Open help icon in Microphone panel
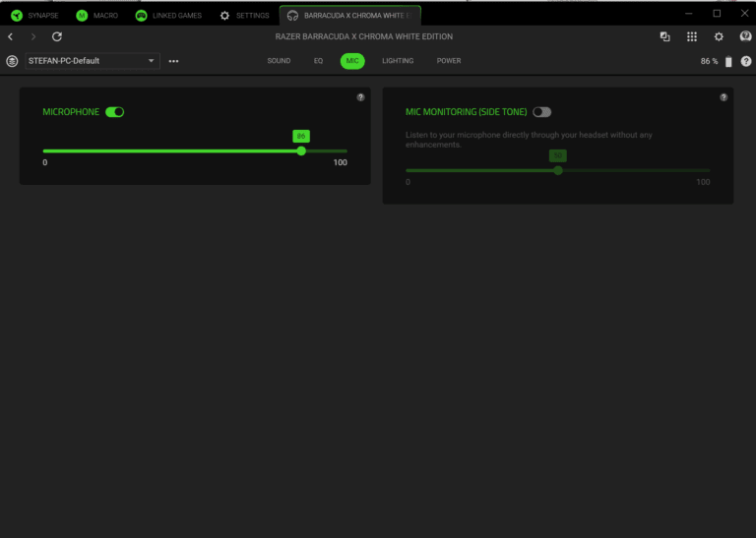This screenshot has height=538, width=756. (x=360, y=97)
